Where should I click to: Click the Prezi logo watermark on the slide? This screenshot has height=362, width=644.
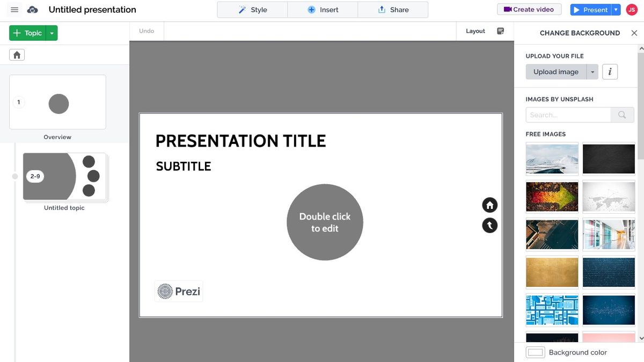(x=178, y=291)
